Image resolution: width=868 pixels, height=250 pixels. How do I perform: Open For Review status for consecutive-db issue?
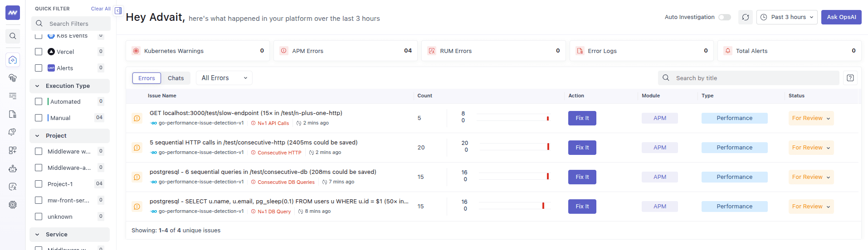pos(811,177)
